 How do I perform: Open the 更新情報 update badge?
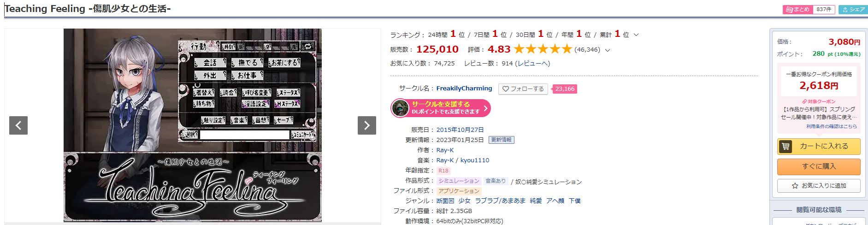click(x=502, y=140)
